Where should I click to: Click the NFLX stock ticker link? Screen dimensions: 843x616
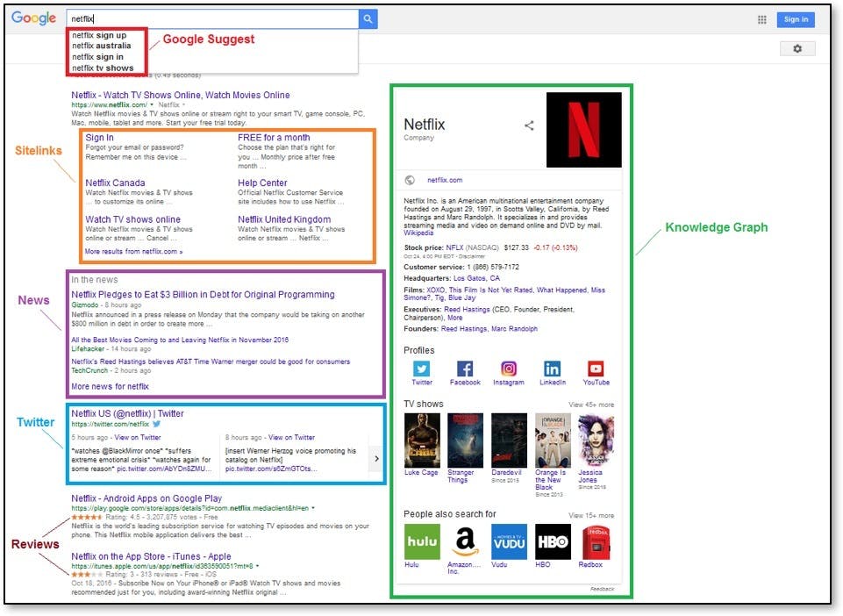454,248
